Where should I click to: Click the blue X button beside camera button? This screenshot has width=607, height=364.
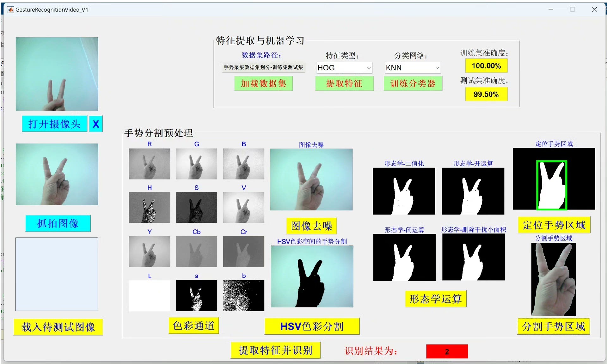[x=96, y=124]
